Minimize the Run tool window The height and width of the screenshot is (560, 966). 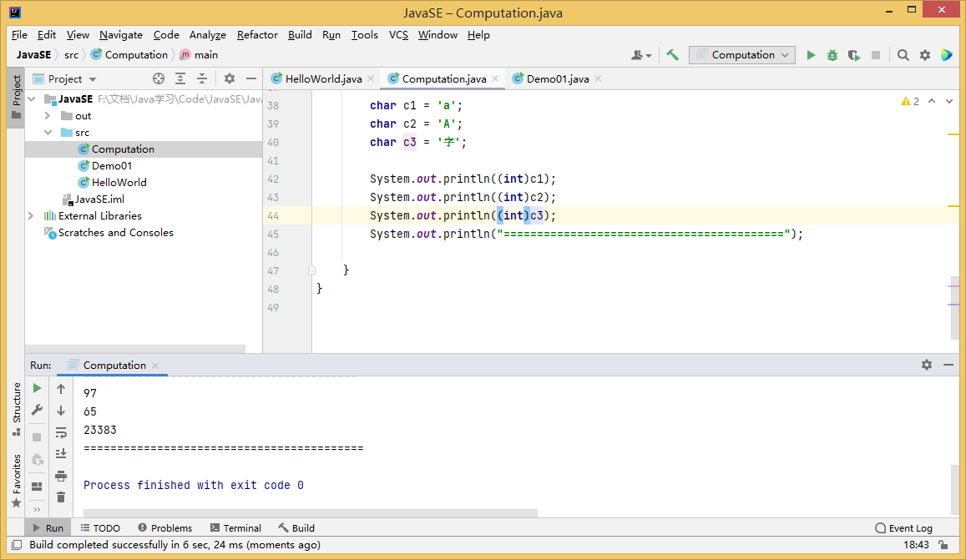coord(948,365)
